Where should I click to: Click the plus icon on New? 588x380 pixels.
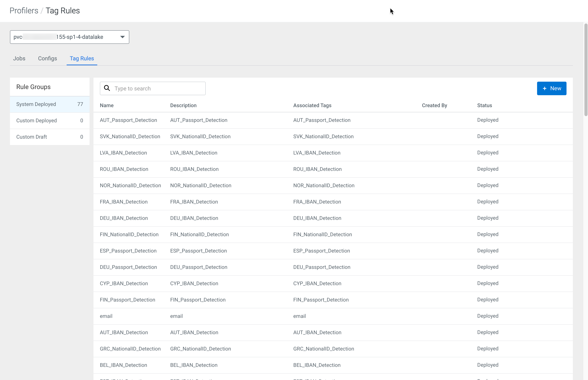point(544,88)
